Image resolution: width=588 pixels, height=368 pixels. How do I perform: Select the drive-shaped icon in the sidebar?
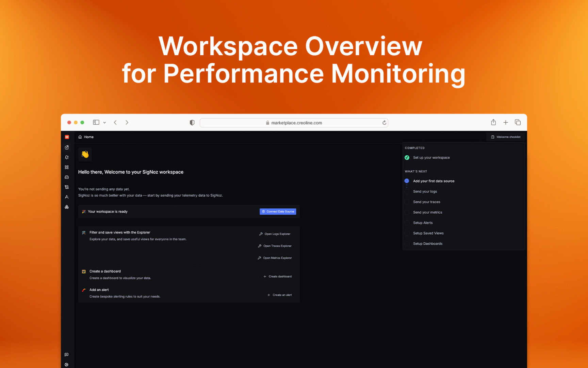pyautogui.click(x=67, y=177)
